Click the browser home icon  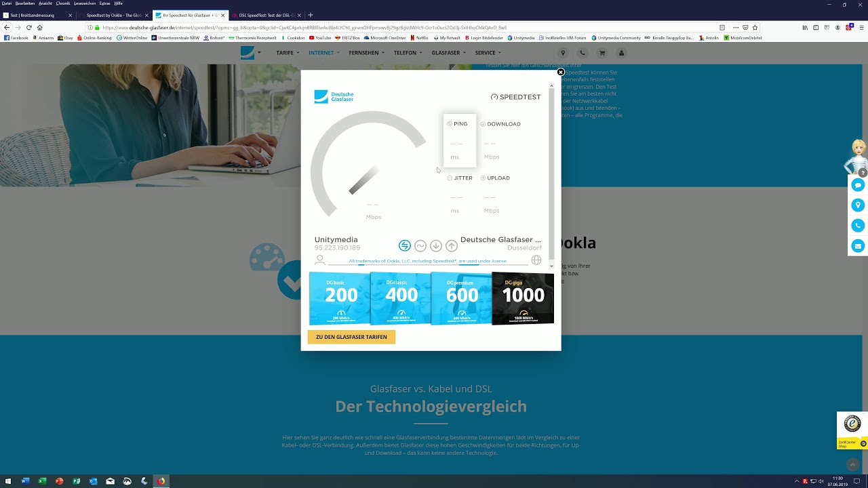click(x=39, y=27)
